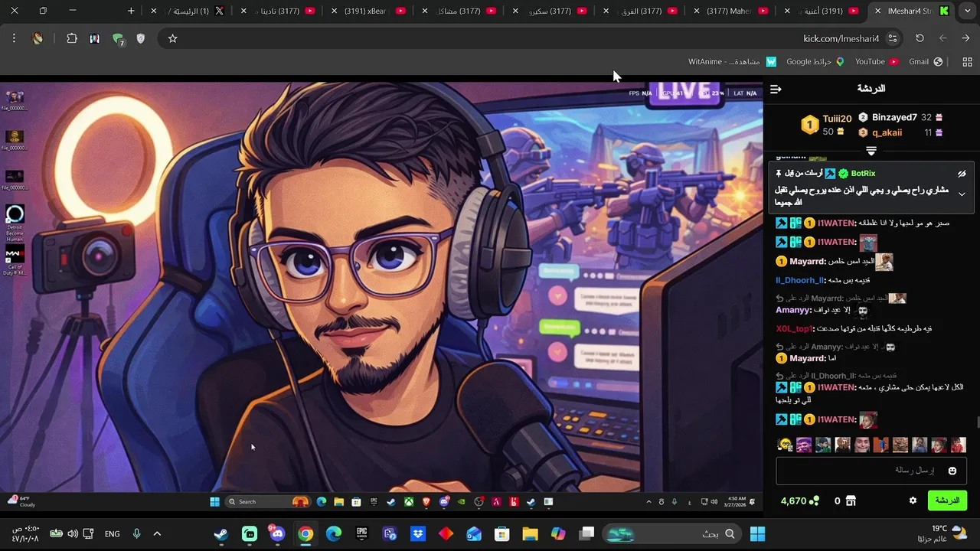Open the Chrome profile avatar

[38, 38]
